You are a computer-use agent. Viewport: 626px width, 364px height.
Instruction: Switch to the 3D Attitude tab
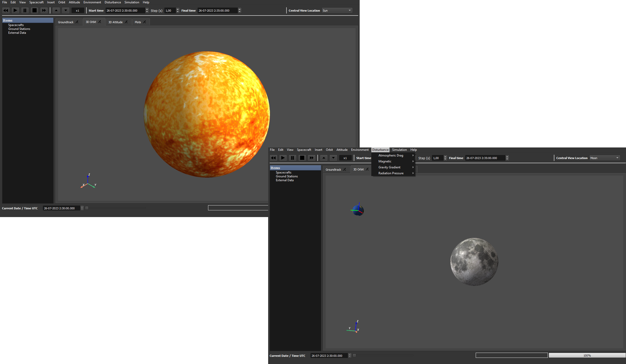coord(115,22)
